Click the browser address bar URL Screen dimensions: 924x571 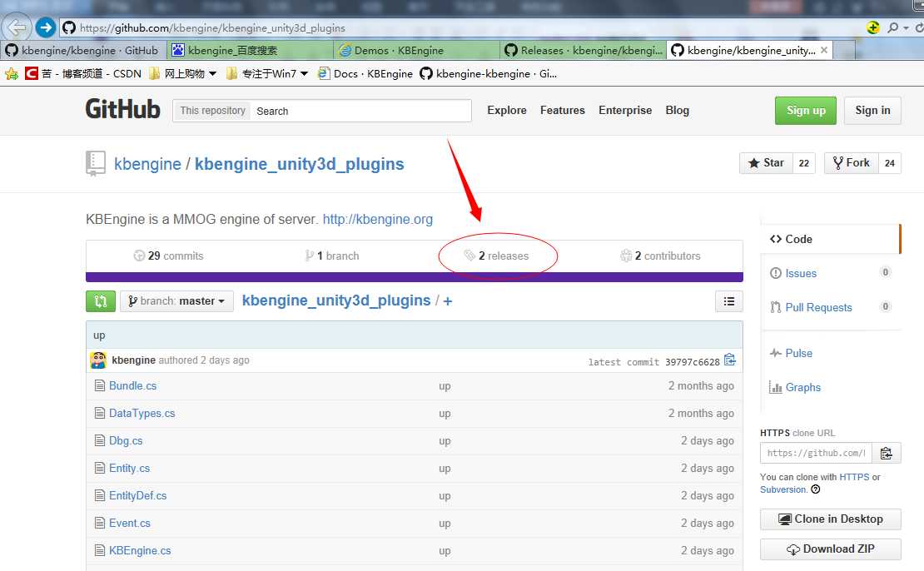(212, 27)
